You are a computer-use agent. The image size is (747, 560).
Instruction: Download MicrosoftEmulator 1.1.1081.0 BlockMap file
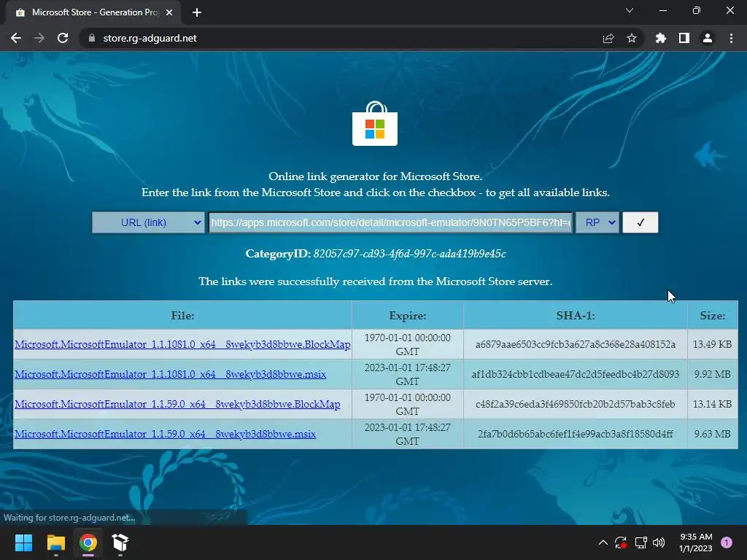(x=182, y=344)
